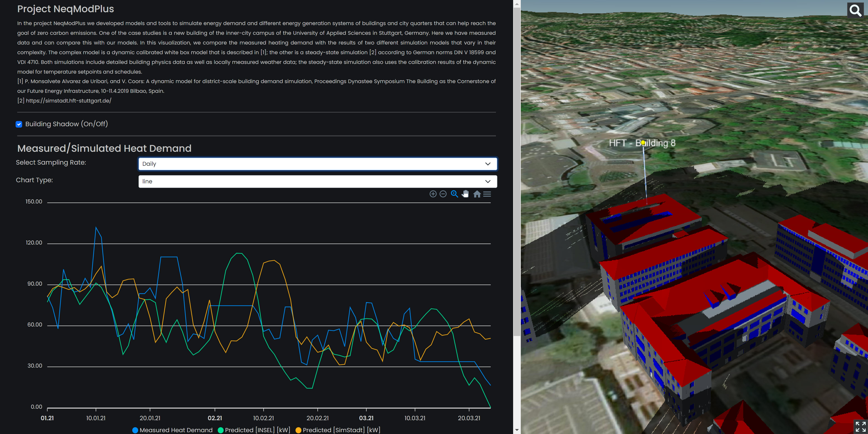Click the 0.00 y-axis label
The image size is (868, 434).
click(36, 407)
